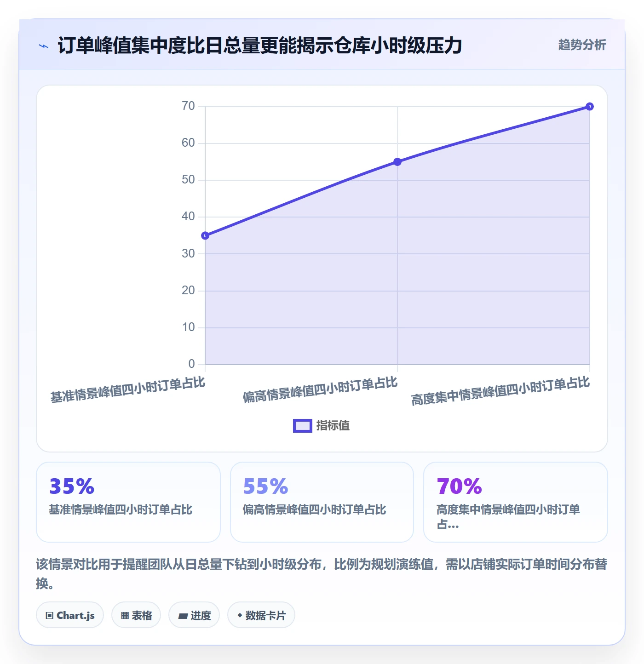Click the grid icon on 表格 tag
Image resolution: width=644 pixels, height=664 pixels.
pyautogui.click(x=125, y=616)
